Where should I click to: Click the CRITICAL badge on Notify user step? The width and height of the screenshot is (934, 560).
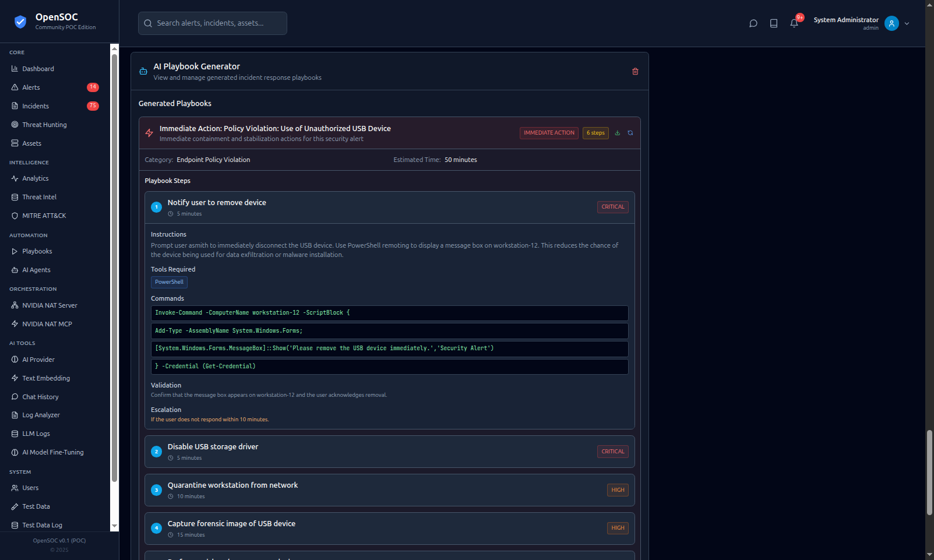[x=613, y=207]
